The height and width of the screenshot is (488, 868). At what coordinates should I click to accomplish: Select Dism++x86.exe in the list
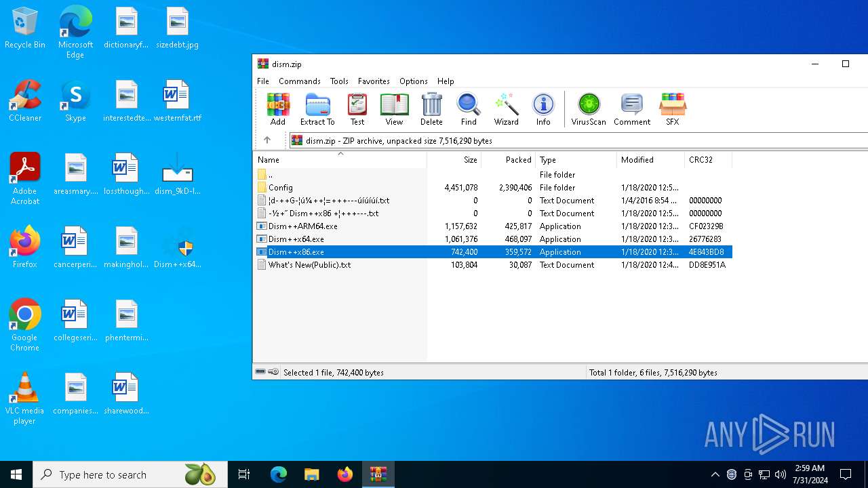[493, 252]
